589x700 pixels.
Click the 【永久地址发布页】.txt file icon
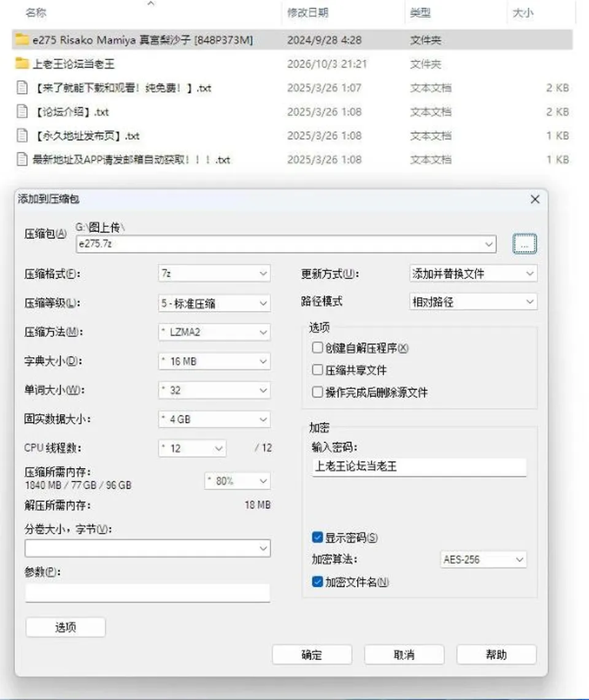(22, 135)
